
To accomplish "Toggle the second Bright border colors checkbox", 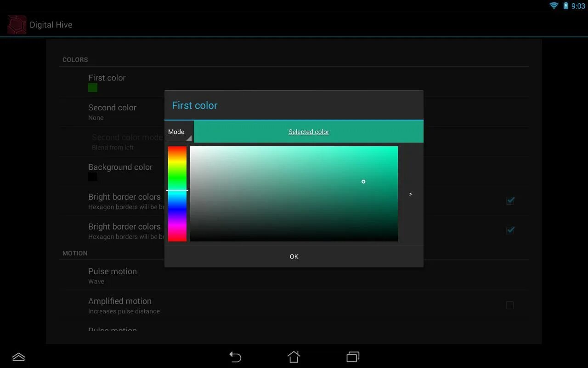I will click(x=510, y=230).
